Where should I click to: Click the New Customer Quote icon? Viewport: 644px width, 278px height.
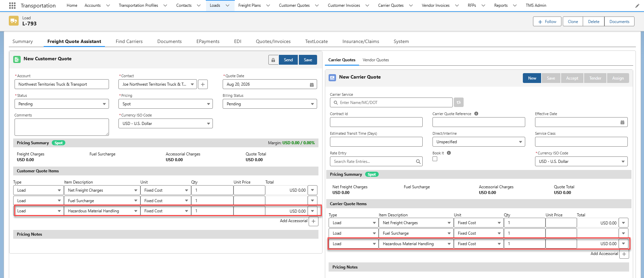(17, 59)
